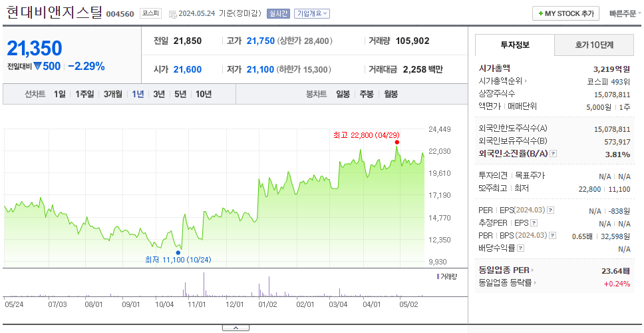Image resolution: width=644 pixels, height=333 pixels.
Task: Open the 동일업종 PER link
Action: pyautogui.click(x=506, y=270)
